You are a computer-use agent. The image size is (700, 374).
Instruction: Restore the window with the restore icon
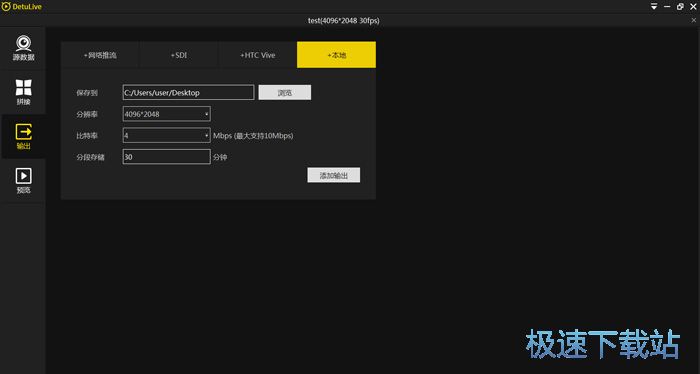(680, 7)
